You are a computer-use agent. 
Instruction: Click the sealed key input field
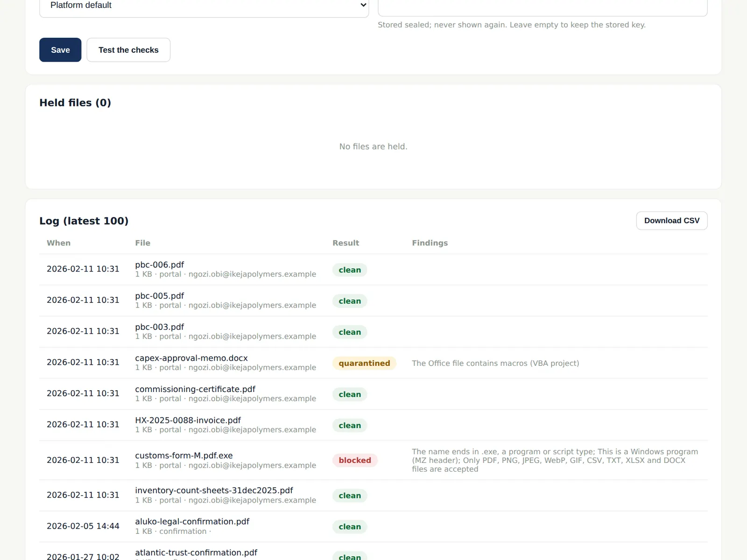(543, 6)
